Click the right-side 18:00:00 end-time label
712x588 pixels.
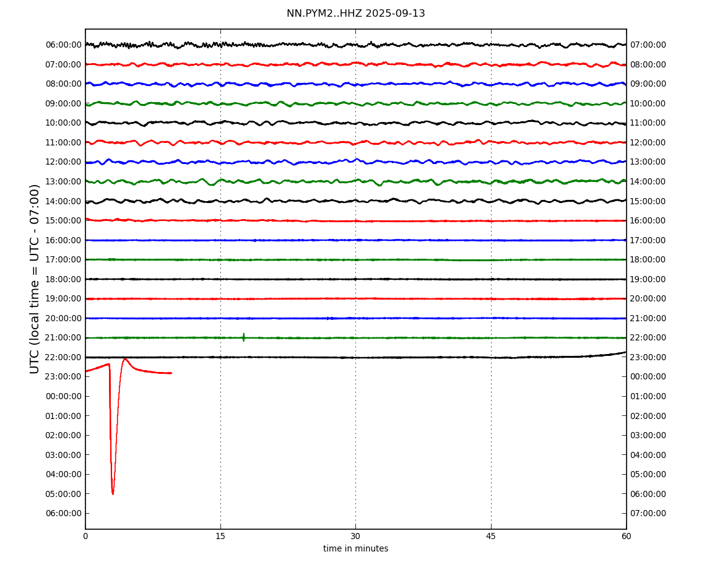648,260
